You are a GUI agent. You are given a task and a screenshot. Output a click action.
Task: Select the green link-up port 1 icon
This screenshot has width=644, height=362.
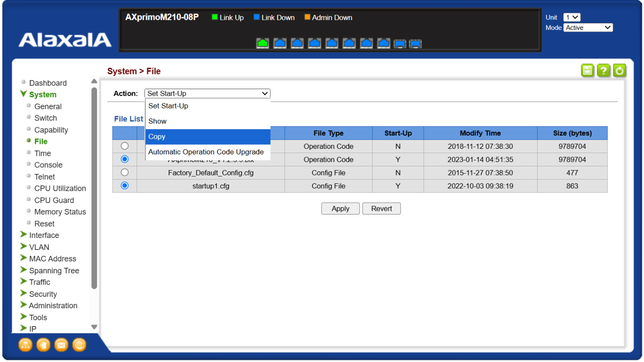263,43
